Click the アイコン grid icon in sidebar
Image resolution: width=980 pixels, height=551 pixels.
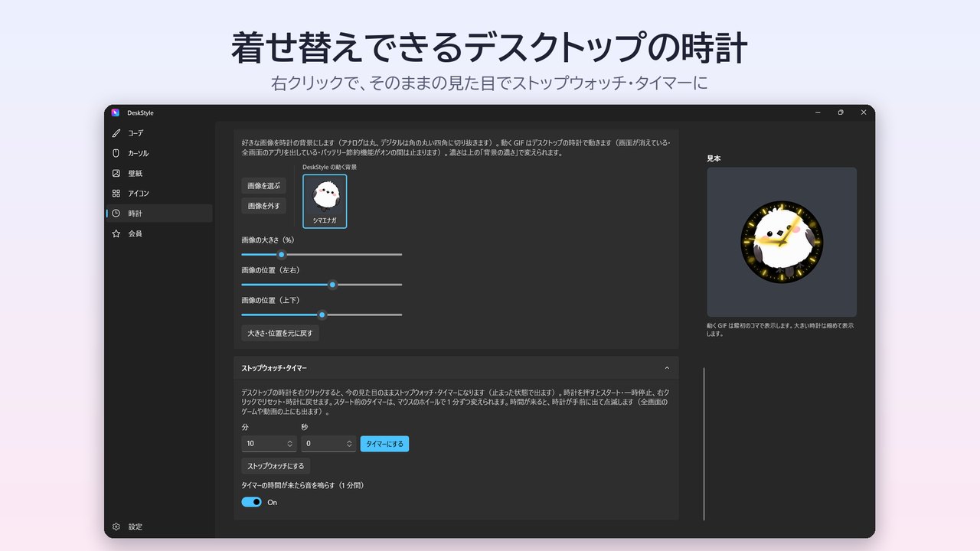[x=116, y=194]
